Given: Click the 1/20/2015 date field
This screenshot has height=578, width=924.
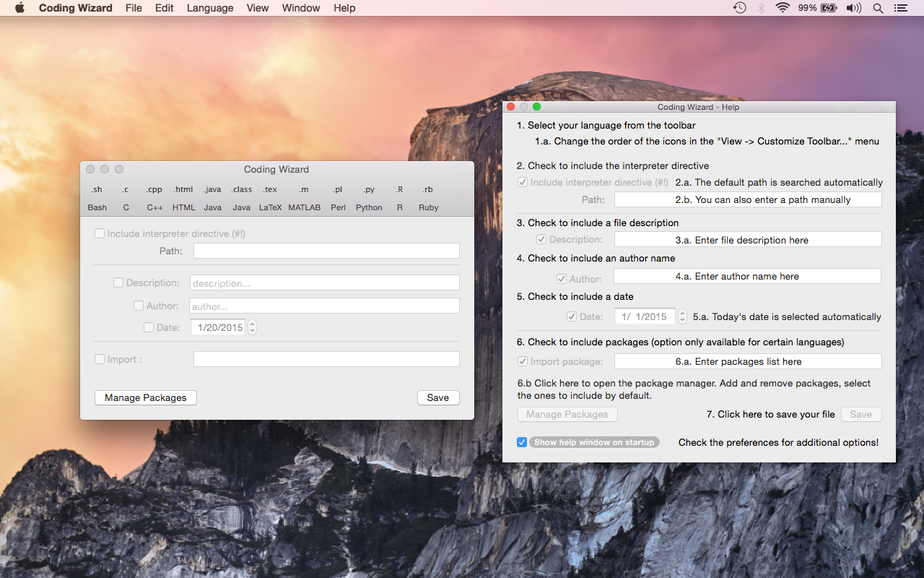Looking at the screenshot, I should point(218,327).
